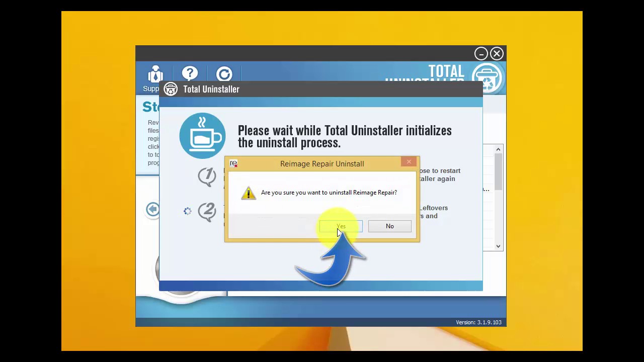The width and height of the screenshot is (644, 362).
Task: Click the coffee cup waiting icon
Action: pyautogui.click(x=203, y=136)
